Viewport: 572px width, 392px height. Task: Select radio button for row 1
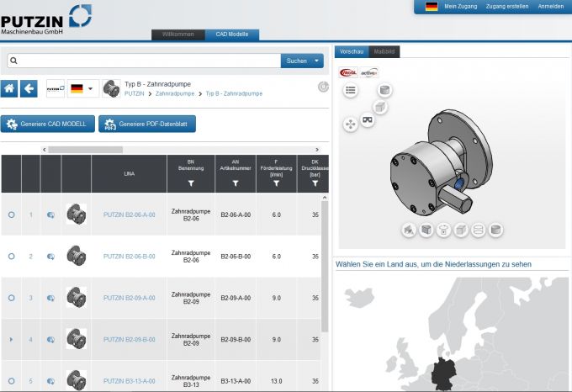(x=11, y=215)
